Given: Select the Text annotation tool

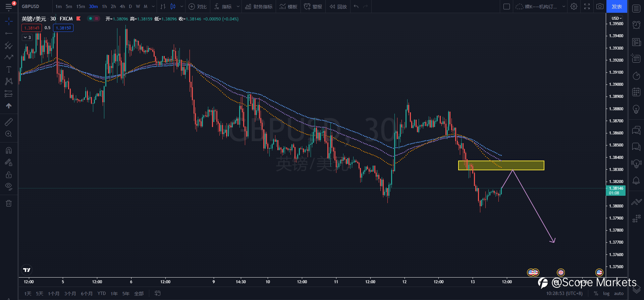Looking at the screenshot, I should 9,69.
